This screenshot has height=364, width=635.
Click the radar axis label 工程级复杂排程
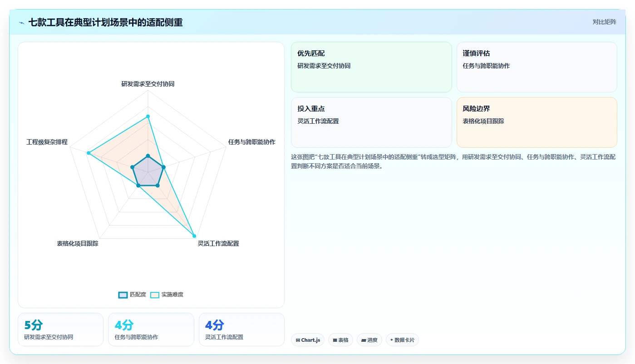click(47, 142)
